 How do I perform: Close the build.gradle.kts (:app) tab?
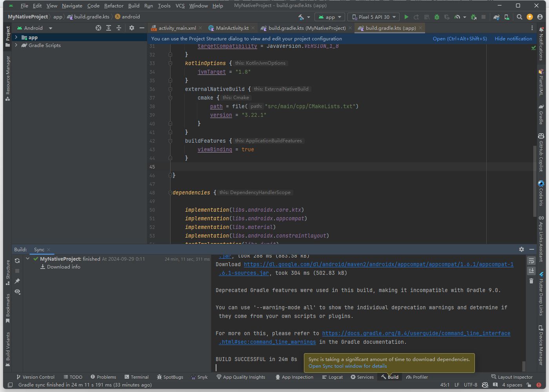[x=420, y=28]
